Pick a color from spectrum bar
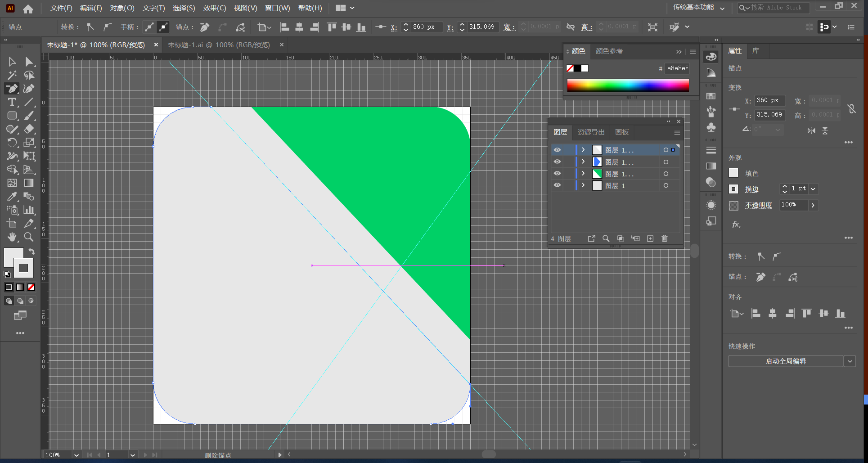The height and width of the screenshot is (463, 868). (628, 85)
